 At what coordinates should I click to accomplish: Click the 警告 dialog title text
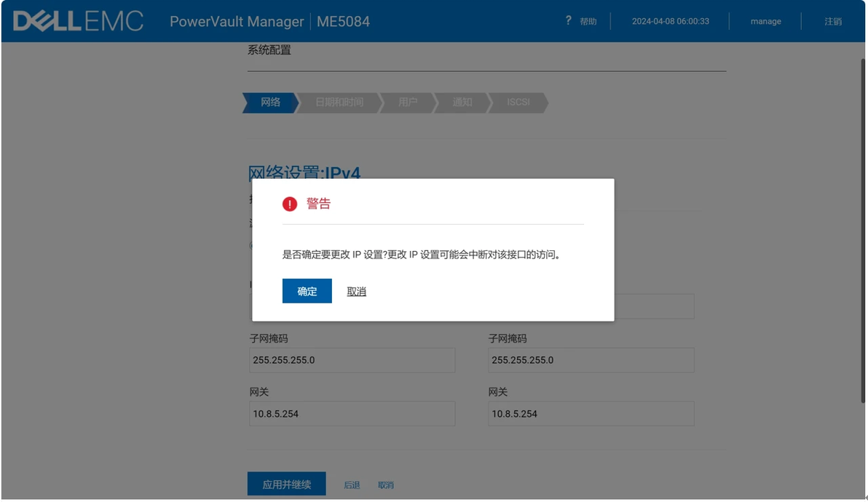point(318,204)
